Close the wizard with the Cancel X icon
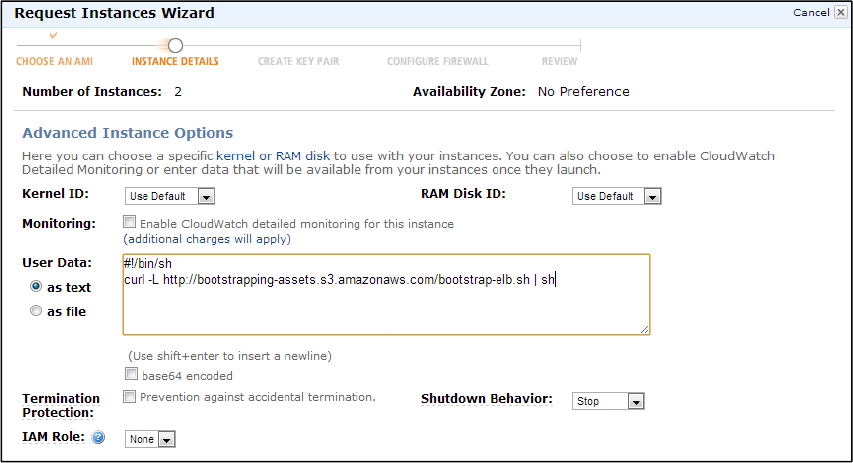 pyautogui.click(x=838, y=13)
